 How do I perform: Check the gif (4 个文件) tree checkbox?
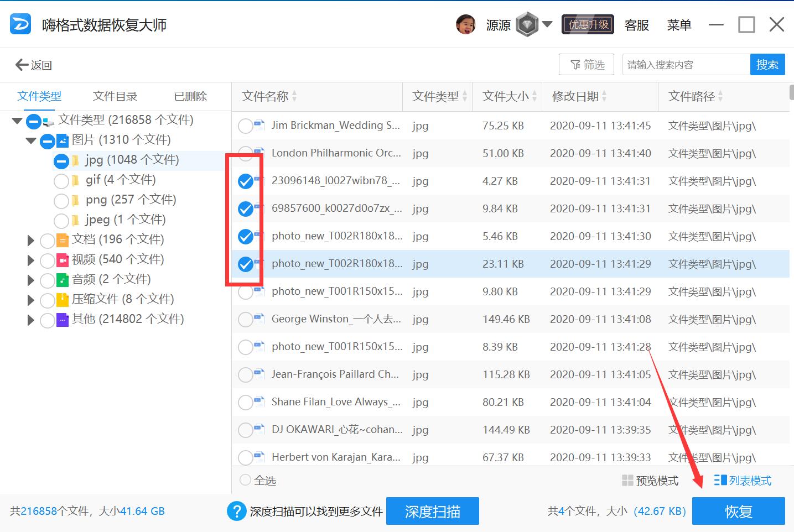tap(61, 181)
